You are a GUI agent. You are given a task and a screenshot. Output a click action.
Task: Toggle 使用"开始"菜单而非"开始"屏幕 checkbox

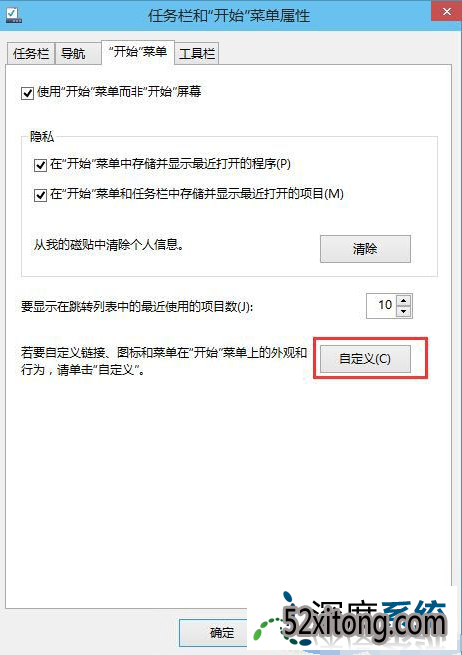(28, 93)
